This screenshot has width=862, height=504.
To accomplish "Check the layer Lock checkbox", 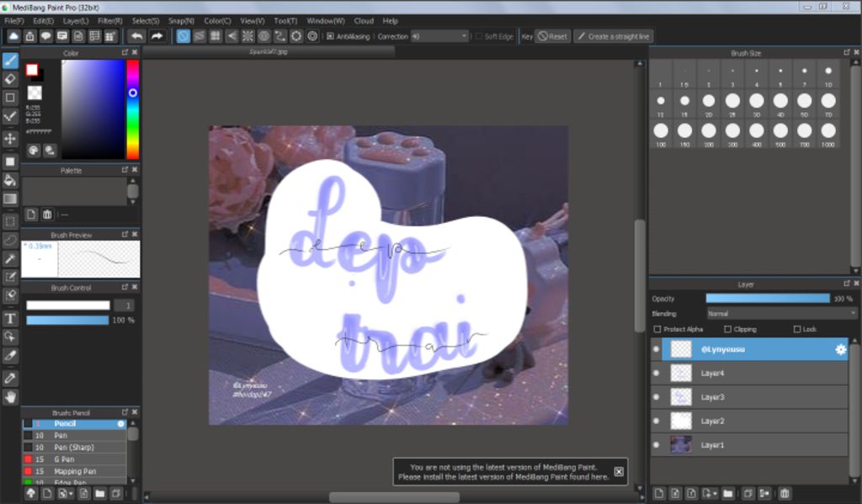I will 797,329.
